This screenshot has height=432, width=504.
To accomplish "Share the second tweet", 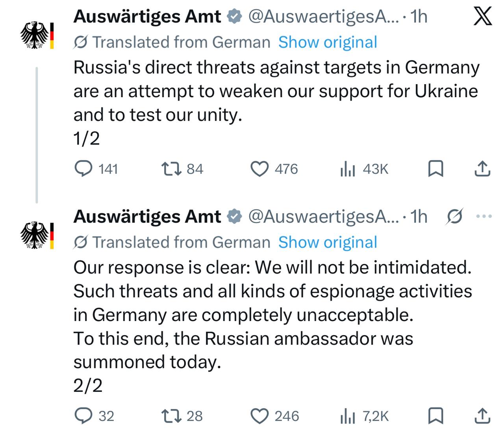I will pos(482,416).
